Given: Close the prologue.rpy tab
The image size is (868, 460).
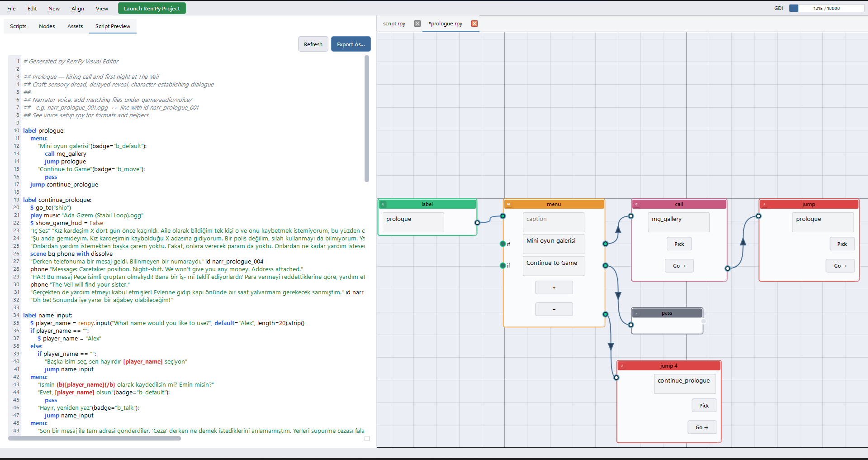Looking at the screenshot, I should pos(474,24).
